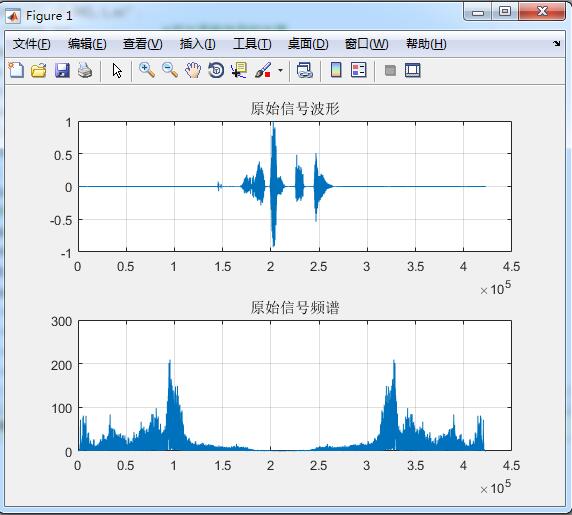This screenshot has width=572, height=515.
Task: Click the Brush data tool icon
Action: (x=263, y=70)
